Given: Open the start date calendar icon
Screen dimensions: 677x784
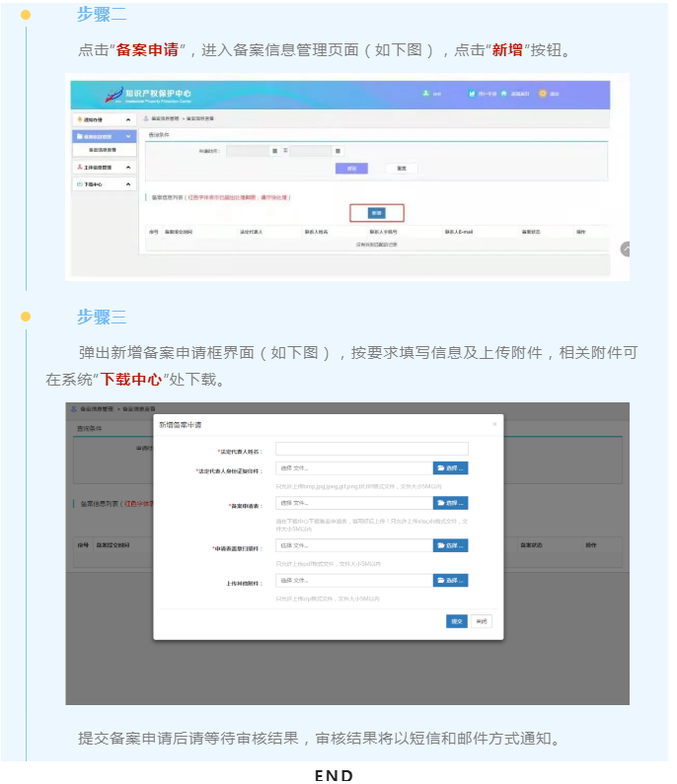Looking at the screenshot, I should click(274, 151).
